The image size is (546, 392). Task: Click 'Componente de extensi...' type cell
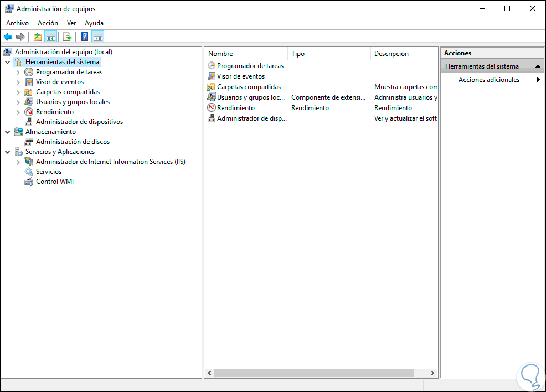click(x=328, y=97)
